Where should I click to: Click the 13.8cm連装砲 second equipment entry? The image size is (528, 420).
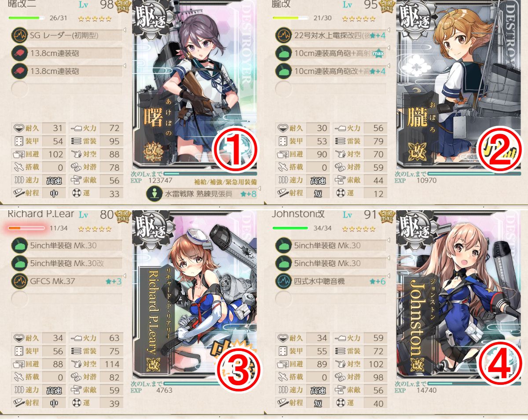(x=67, y=71)
